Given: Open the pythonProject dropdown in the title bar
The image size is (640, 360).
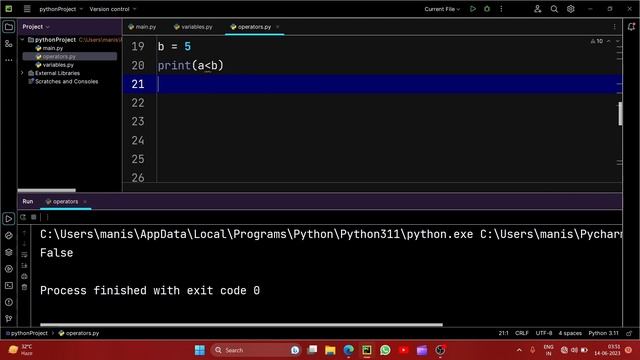Looking at the screenshot, I should point(61,9).
